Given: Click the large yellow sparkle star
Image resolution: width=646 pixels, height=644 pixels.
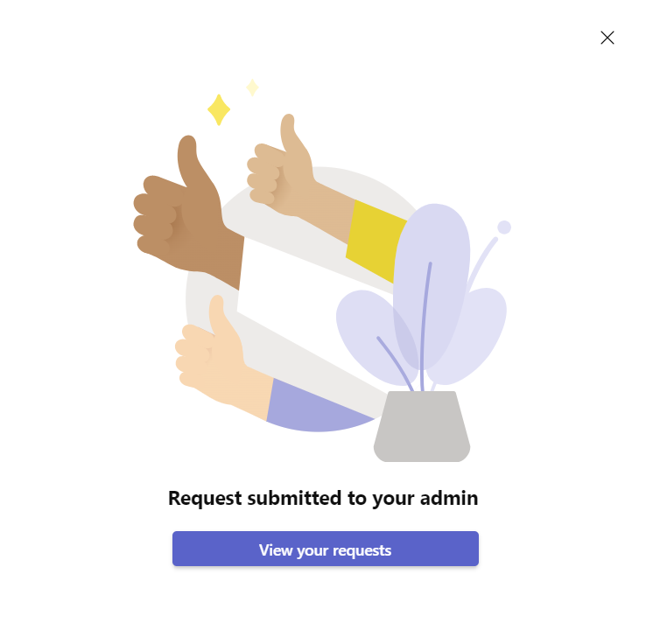Looking at the screenshot, I should (x=219, y=109).
